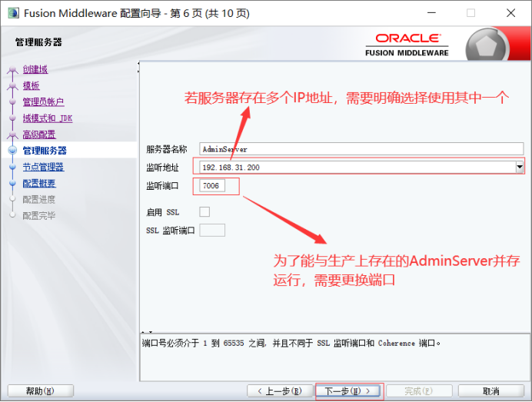Expand the 监听地址 dropdown arrow

click(x=519, y=167)
